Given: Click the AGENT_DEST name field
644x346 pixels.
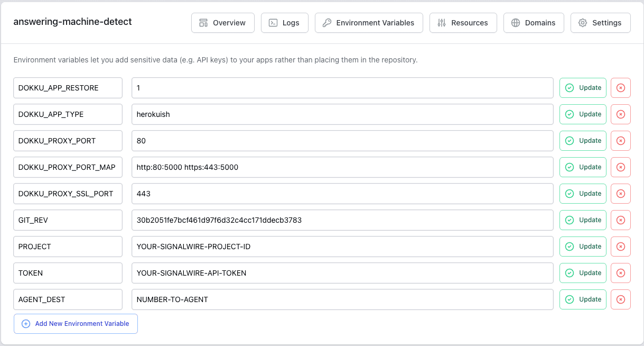Looking at the screenshot, I should pos(68,299).
